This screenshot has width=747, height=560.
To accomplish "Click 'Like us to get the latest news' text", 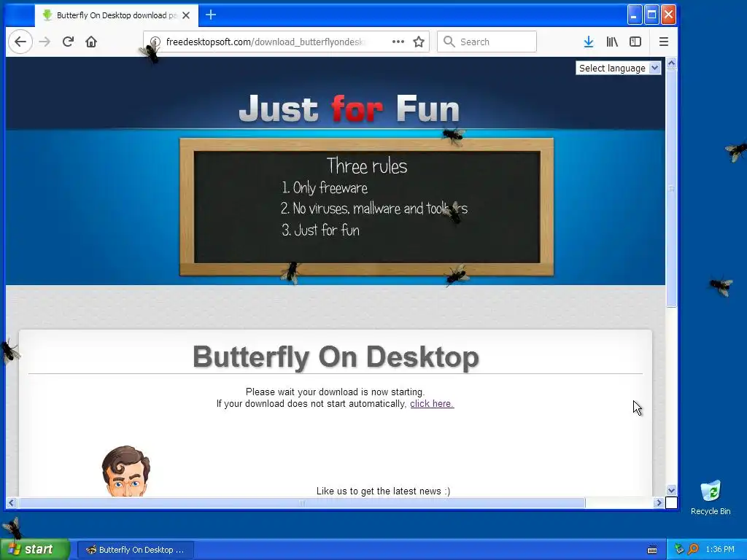I will (x=383, y=491).
